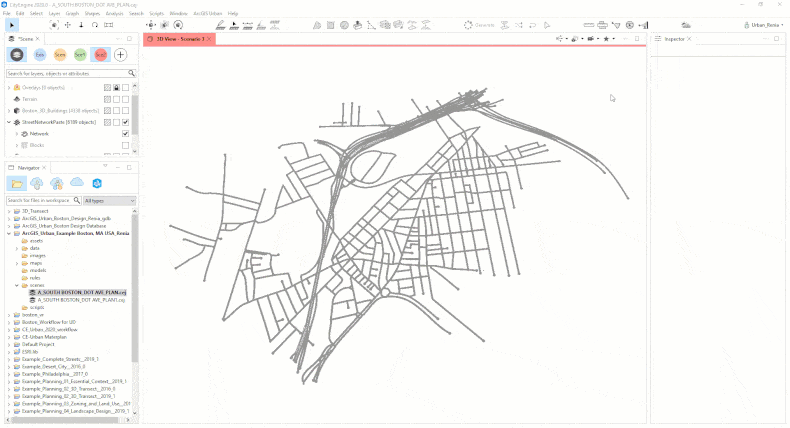Select the Terrain layer row
This screenshot has height=428, width=790.
68,99
